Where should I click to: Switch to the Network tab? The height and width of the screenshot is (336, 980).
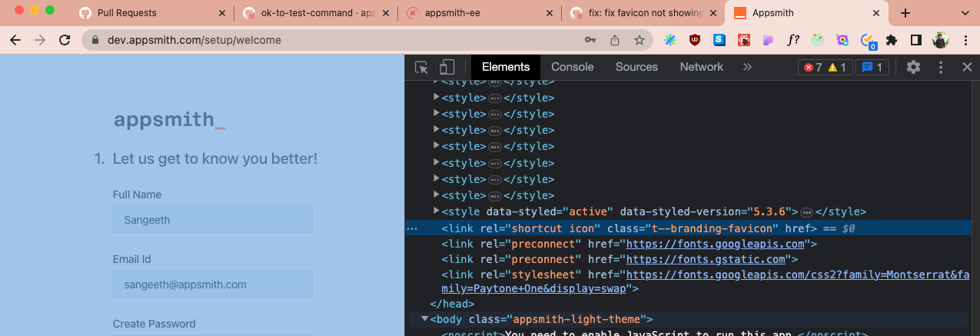(701, 67)
